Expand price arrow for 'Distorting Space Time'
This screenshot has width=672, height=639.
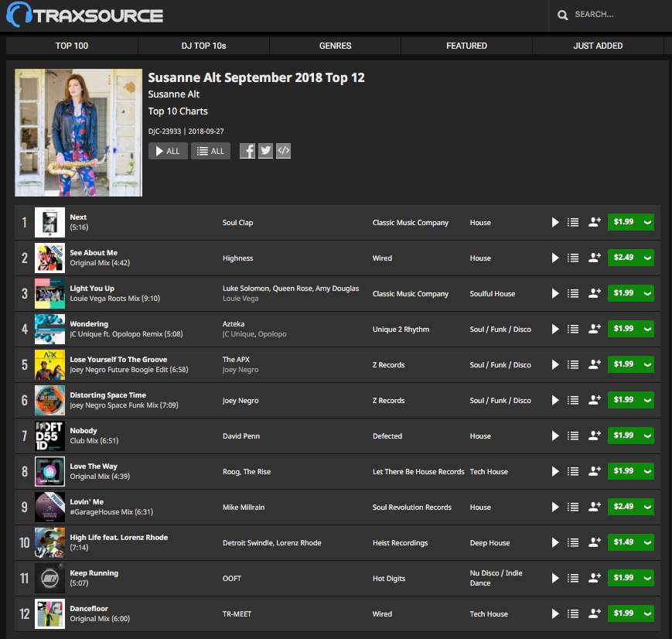647,400
